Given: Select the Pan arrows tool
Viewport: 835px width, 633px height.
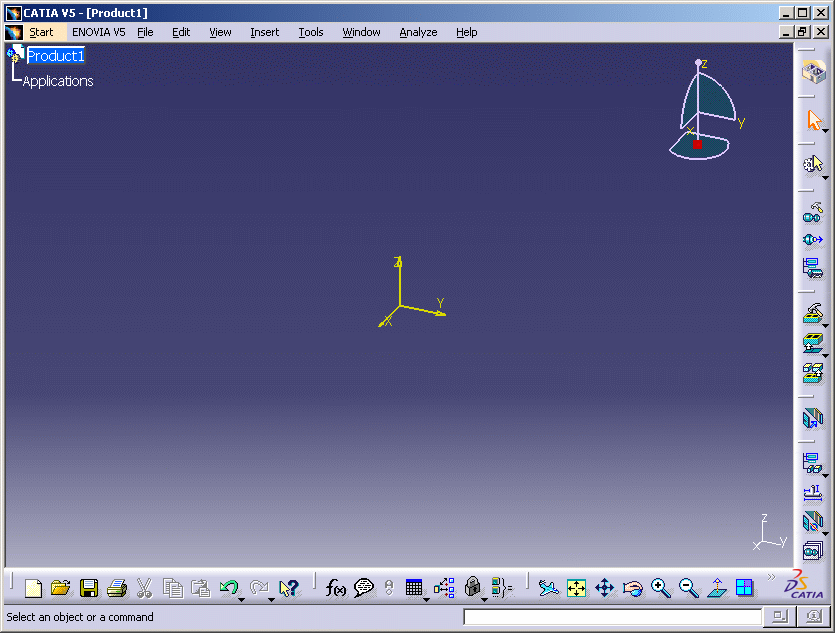Looking at the screenshot, I should tap(604, 588).
